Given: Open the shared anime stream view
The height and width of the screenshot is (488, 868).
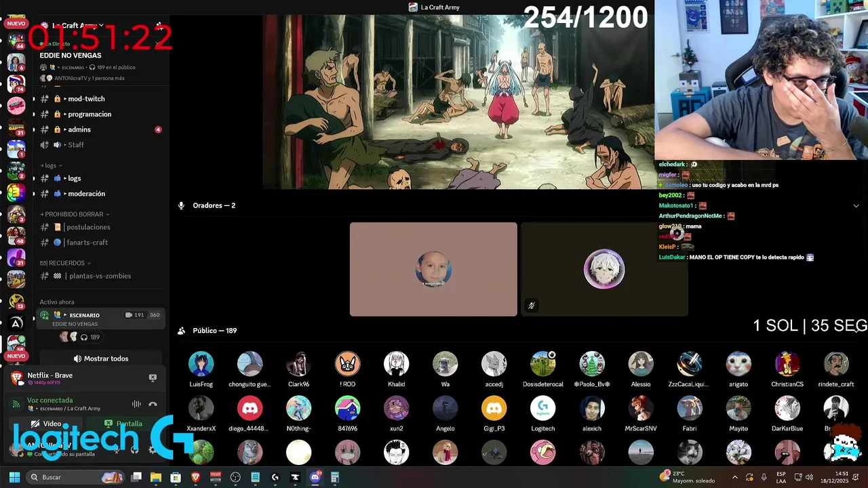Looking at the screenshot, I should coord(458,102).
